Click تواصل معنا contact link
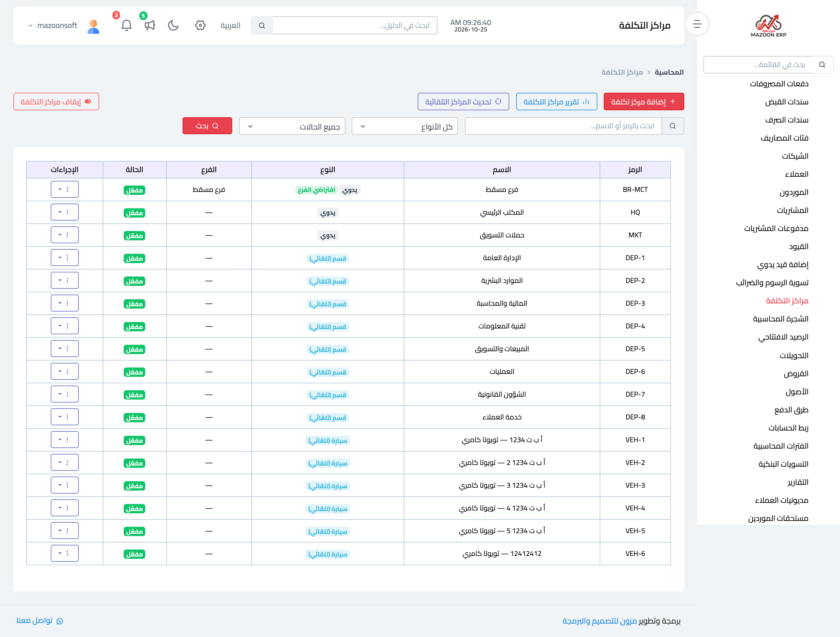Image resolution: width=840 pixels, height=637 pixels. [39, 621]
